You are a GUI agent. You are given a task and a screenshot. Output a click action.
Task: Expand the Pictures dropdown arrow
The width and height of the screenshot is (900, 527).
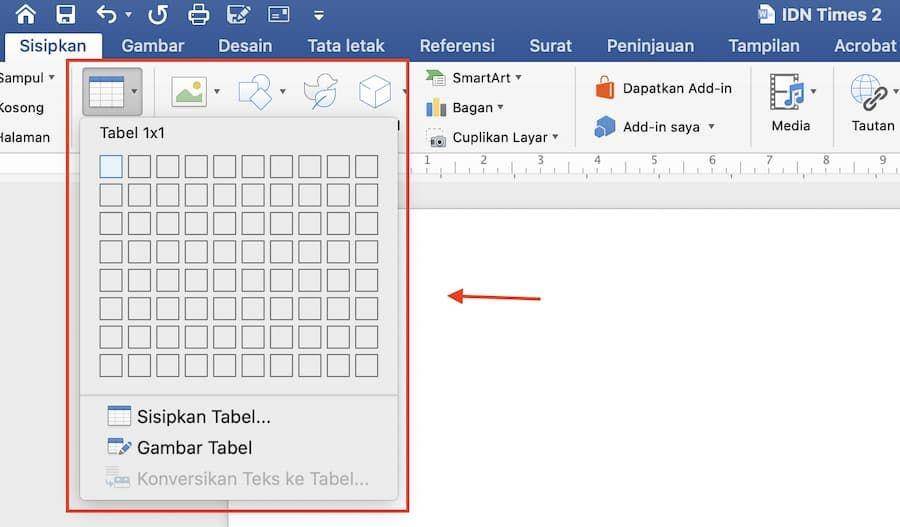pos(217,91)
